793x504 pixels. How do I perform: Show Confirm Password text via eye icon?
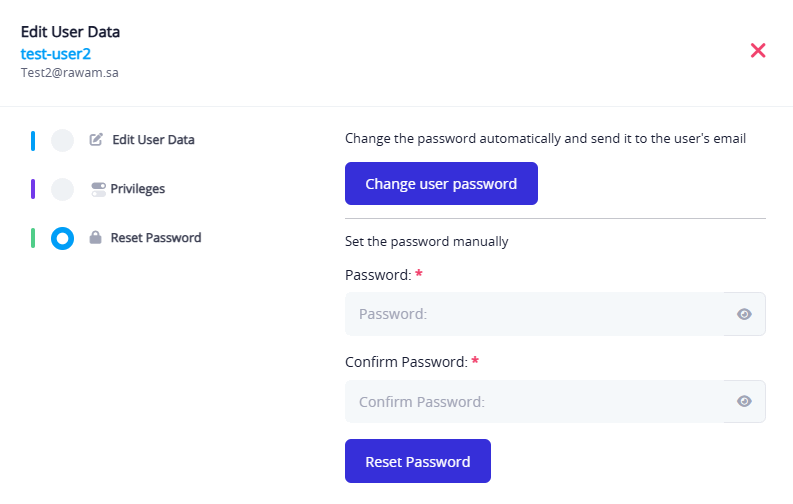tap(744, 401)
